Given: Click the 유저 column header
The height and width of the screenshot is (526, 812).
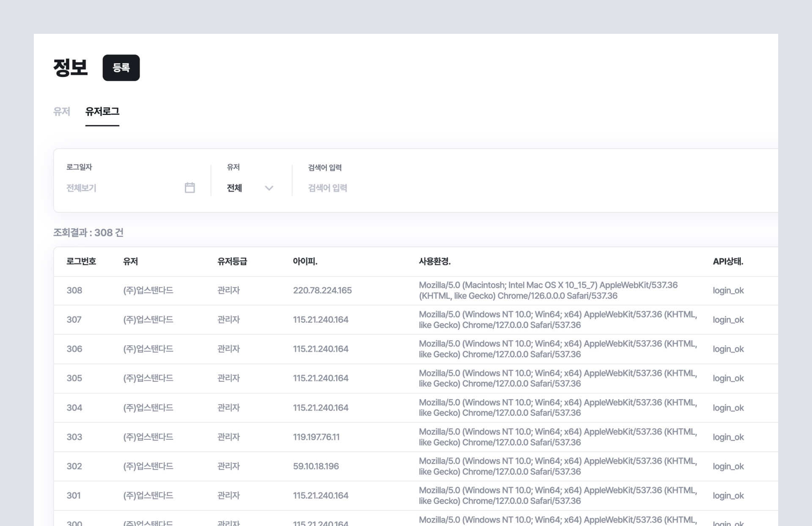Looking at the screenshot, I should 130,262.
